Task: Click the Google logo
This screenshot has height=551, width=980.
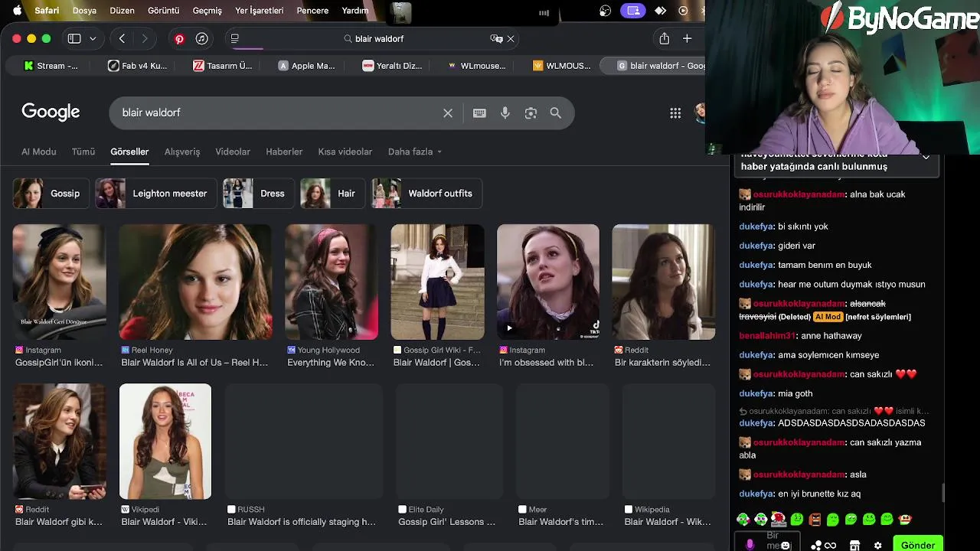Action: [x=51, y=112]
